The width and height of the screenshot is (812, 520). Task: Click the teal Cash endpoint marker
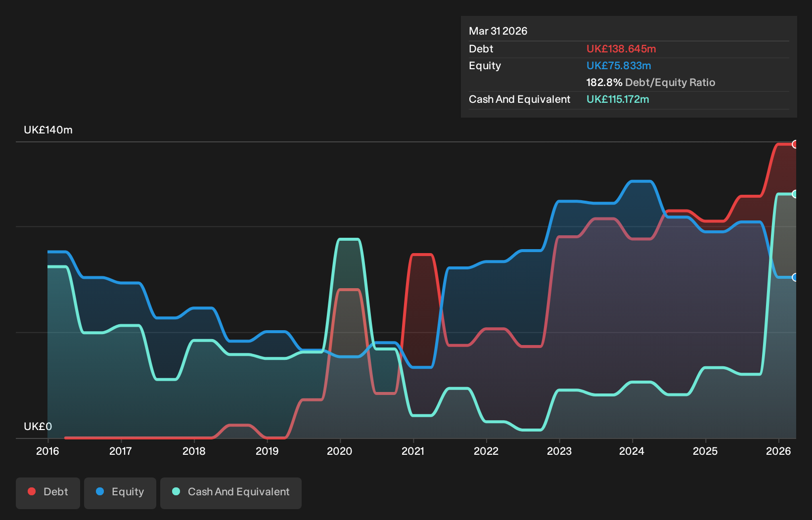point(795,194)
